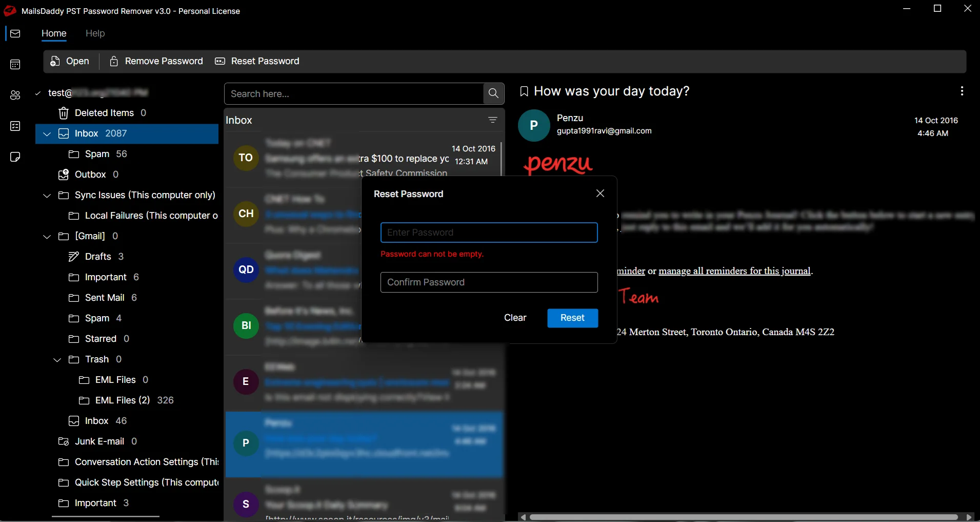
Task: Expand the Sync Issues folder
Action: [x=47, y=195]
